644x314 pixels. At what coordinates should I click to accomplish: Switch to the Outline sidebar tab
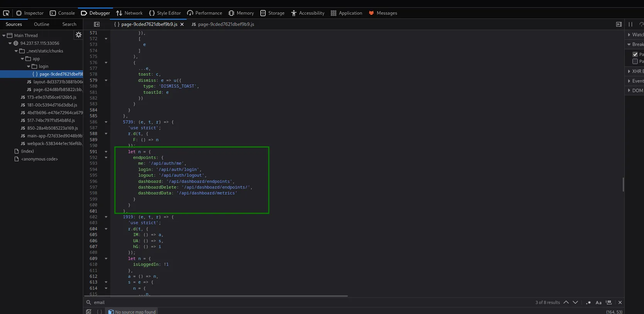tap(42, 24)
